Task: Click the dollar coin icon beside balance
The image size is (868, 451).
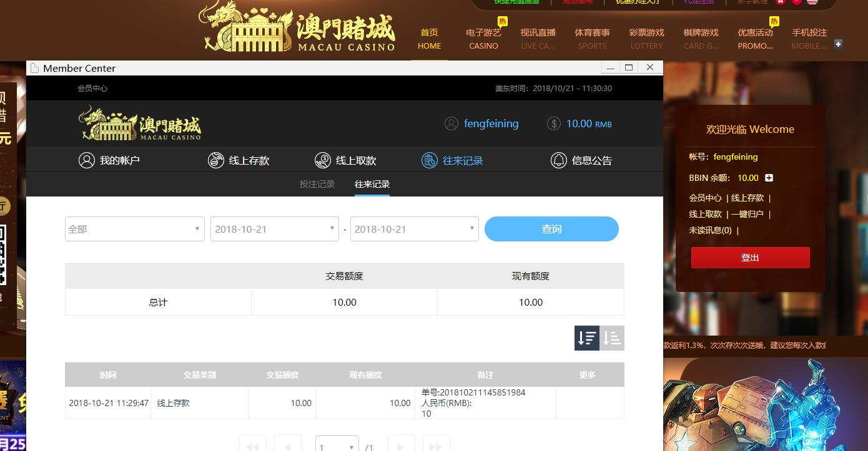Action: (553, 124)
